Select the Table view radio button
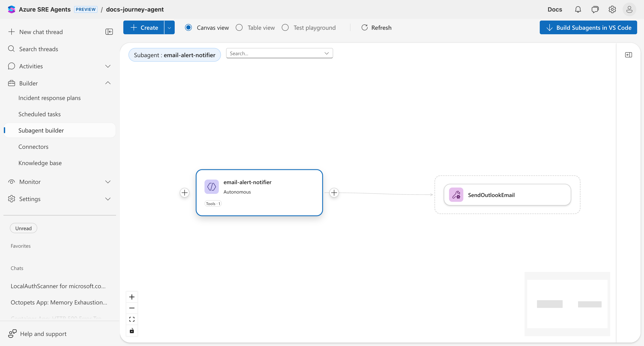Screen dimensions: 644x346 [x=239, y=27]
